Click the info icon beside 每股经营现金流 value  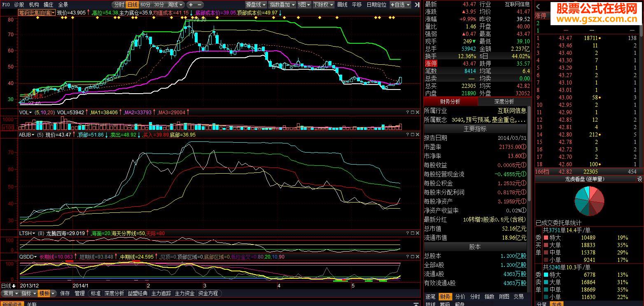pyautogui.click(x=524, y=174)
